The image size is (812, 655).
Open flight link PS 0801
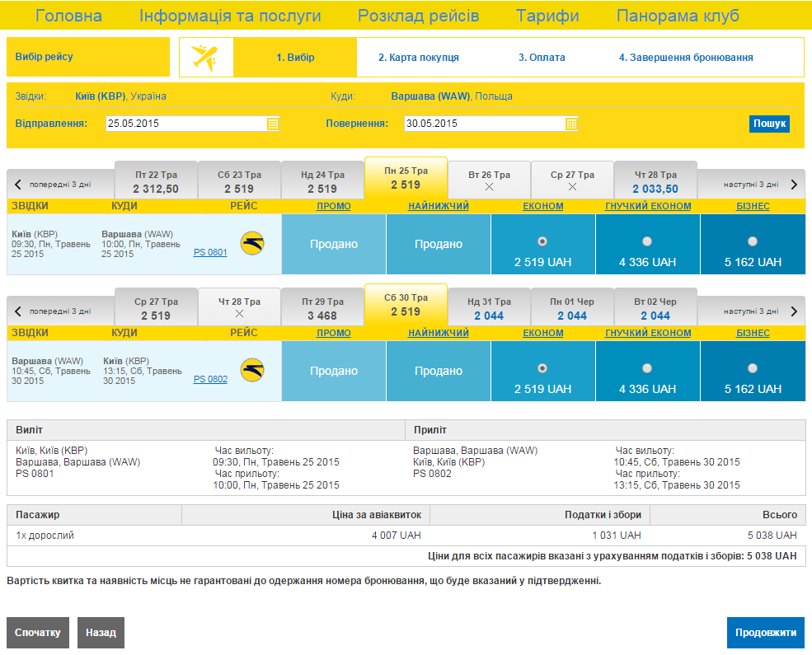tap(210, 252)
